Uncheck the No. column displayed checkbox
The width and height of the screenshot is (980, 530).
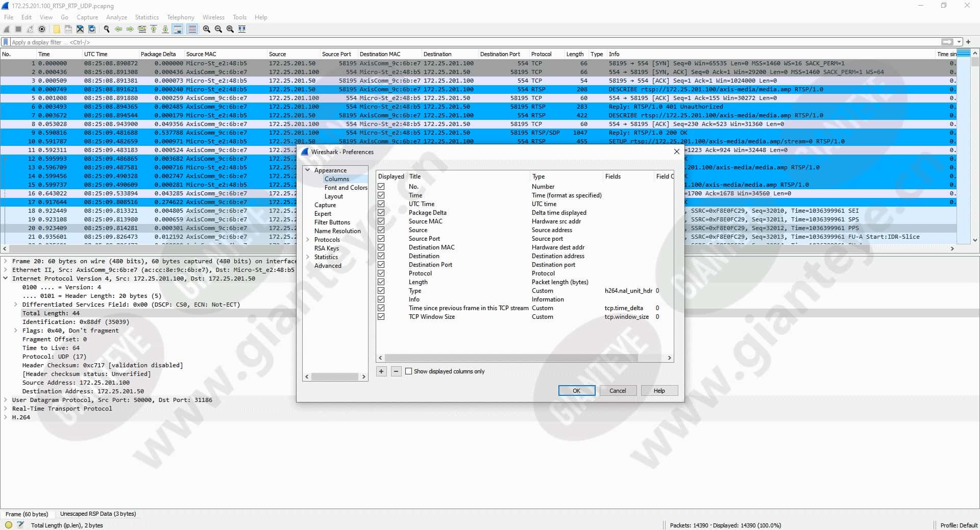tap(381, 187)
